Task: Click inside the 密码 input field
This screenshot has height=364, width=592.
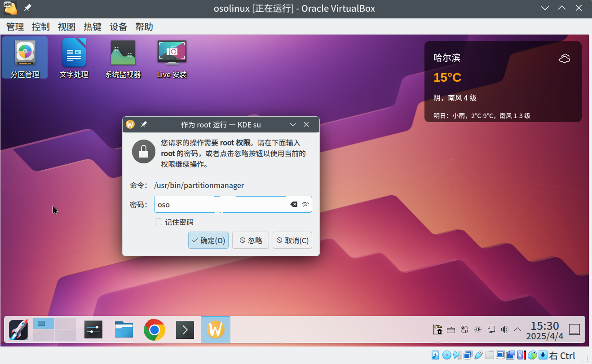Action: 220,204
